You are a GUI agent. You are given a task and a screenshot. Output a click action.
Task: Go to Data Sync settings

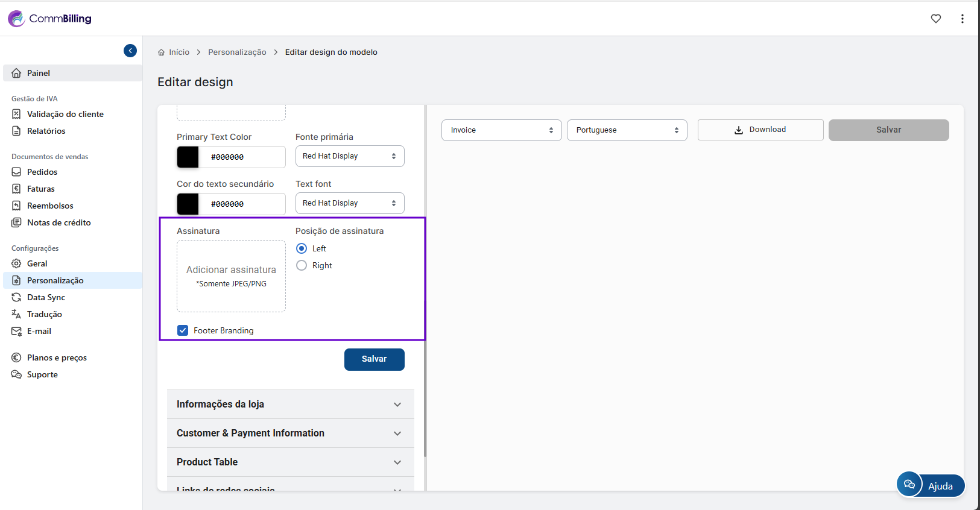pos(46,297)
